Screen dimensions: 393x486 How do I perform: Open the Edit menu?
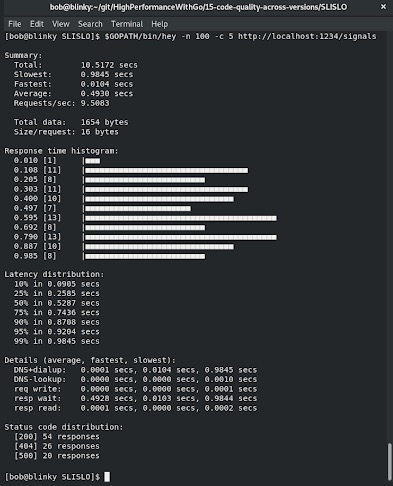point(37,24)
